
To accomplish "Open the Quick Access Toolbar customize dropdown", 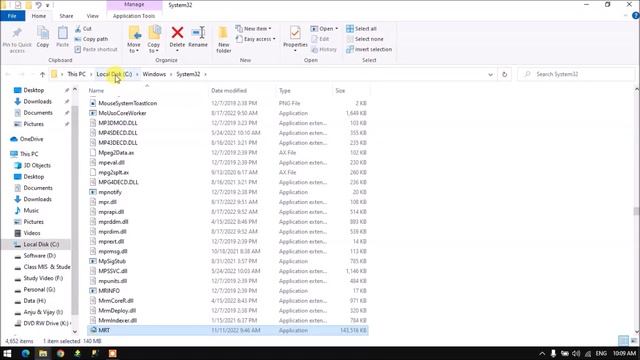I will click(48, 5).
